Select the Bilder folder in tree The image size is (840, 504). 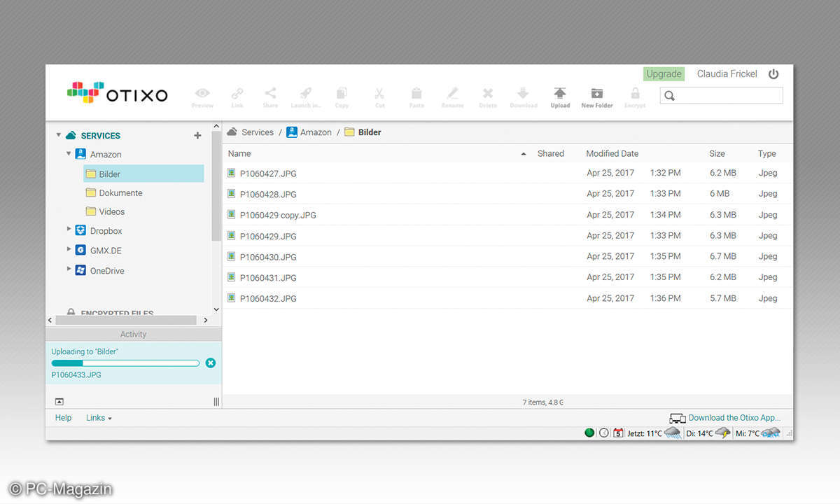point(143,174)
